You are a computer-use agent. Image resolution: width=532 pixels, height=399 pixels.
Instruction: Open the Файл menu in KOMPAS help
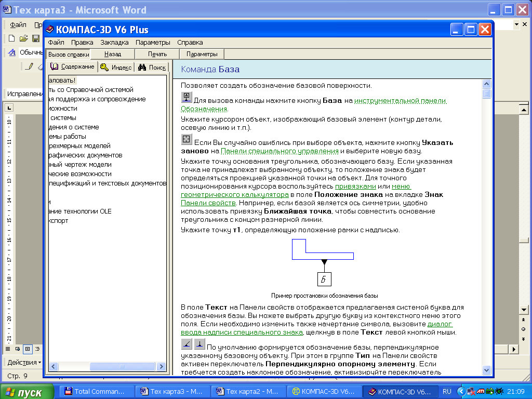pyautogui.click(x=56, y=43)
